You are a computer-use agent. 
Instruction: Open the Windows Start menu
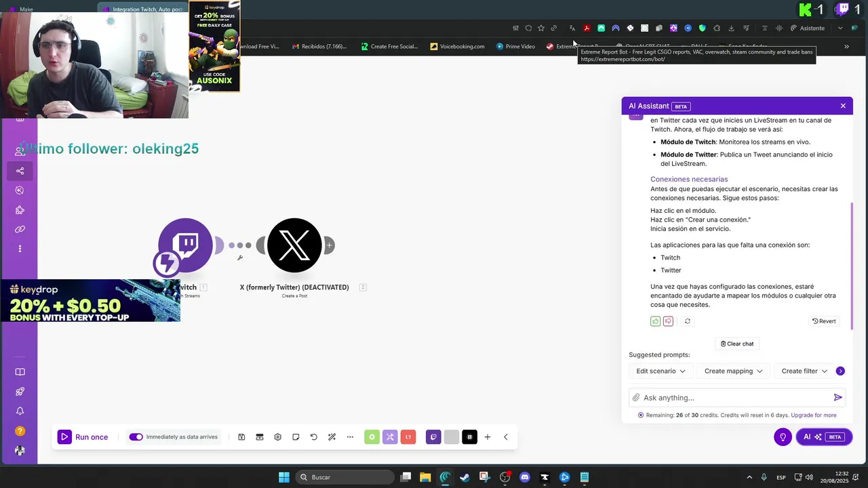284,477
